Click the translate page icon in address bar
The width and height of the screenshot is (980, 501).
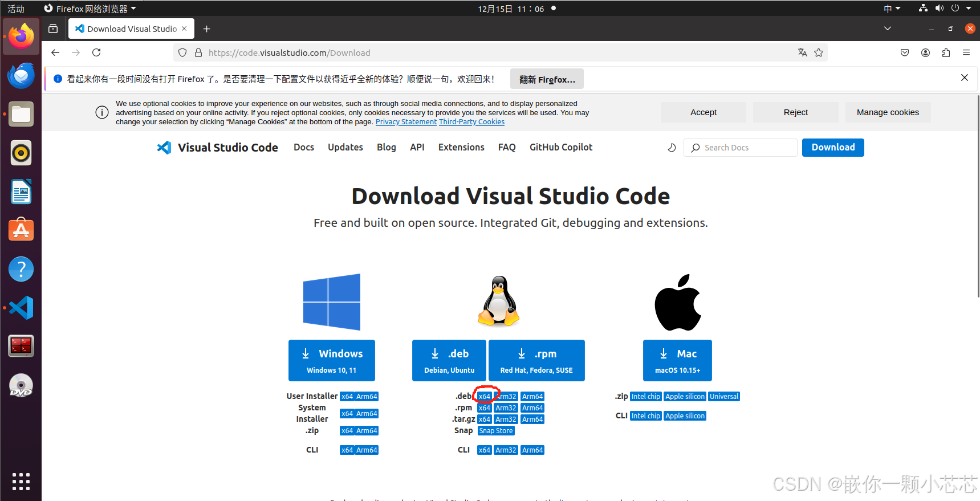(x=803, y=52)
